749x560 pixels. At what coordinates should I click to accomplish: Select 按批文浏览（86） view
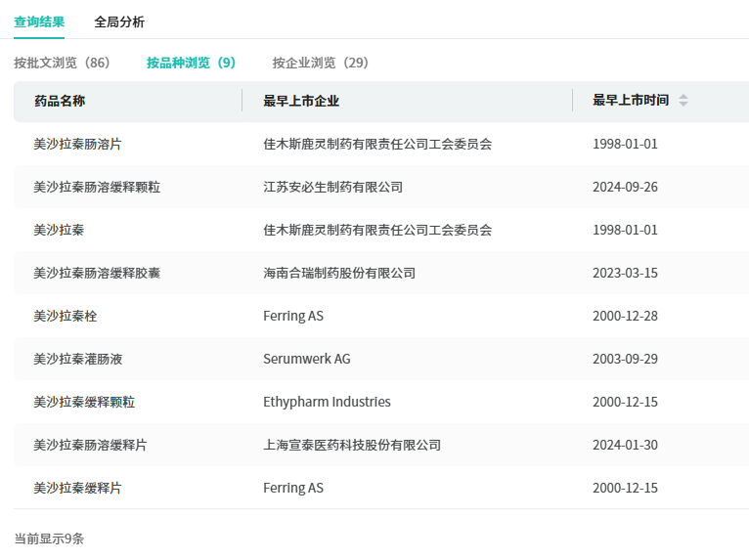[x=62, y=63]
